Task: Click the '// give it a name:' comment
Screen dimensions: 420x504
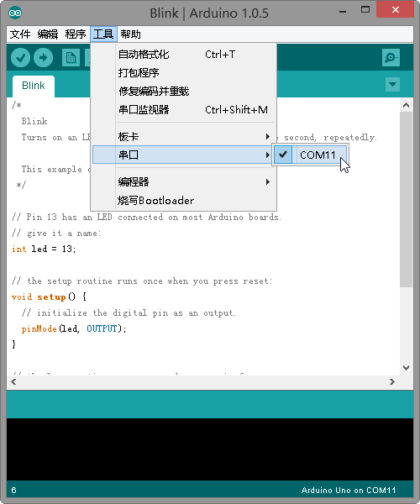Action: [56, 233]
